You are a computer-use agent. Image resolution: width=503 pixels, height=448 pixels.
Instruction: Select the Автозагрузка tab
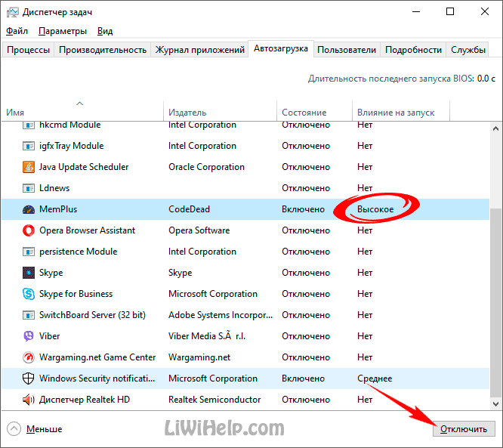pos(281,48)
